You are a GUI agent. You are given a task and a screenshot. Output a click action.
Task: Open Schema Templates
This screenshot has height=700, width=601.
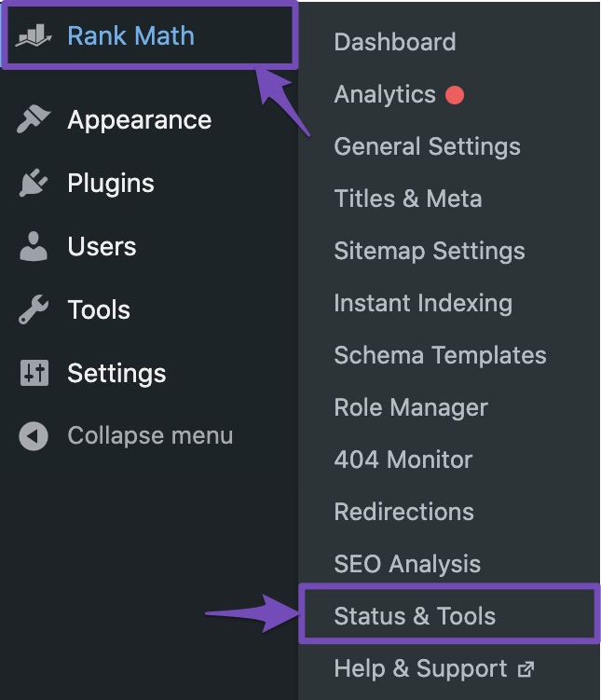440,355
